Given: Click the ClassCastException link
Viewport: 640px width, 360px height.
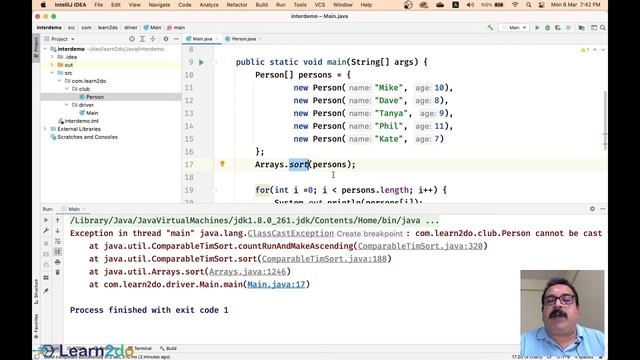Looking at the screenshot, I should point(291,233).
